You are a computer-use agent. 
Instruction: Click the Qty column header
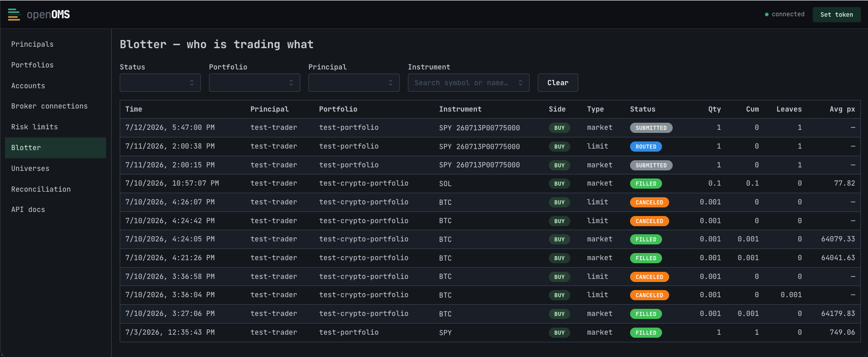(714, 109)
